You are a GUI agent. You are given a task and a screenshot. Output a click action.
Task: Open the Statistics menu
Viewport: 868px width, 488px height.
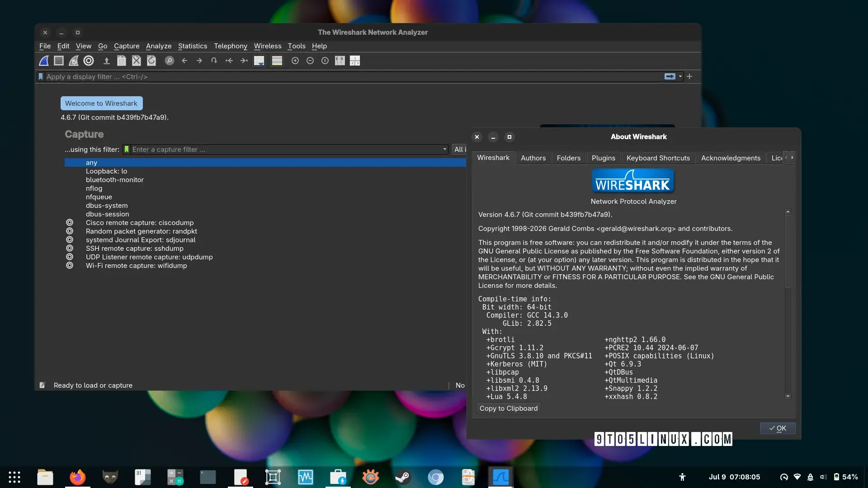click(x=193, y=46)
